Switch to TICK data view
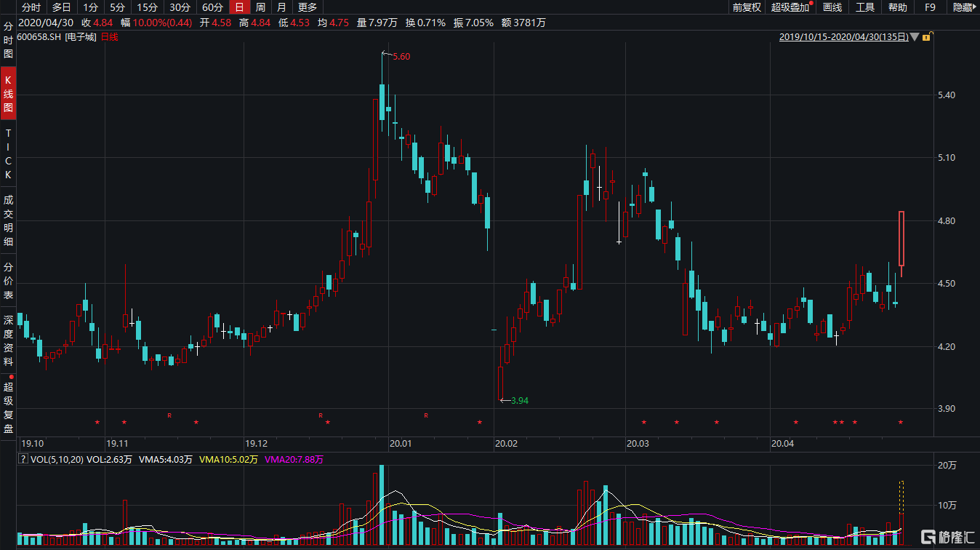Viewport: 980px width, 550px height. tap(8, 153)
